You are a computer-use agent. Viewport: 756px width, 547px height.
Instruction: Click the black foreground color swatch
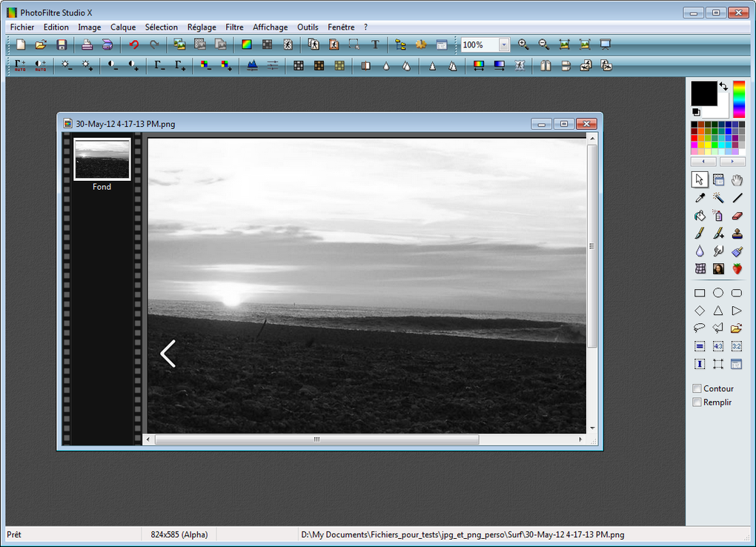pos(704,93)
